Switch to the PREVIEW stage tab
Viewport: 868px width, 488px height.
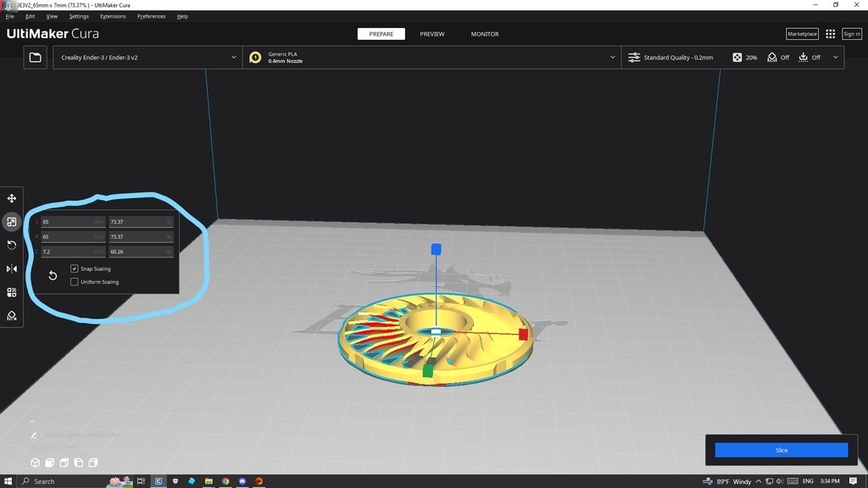(431, 34)
